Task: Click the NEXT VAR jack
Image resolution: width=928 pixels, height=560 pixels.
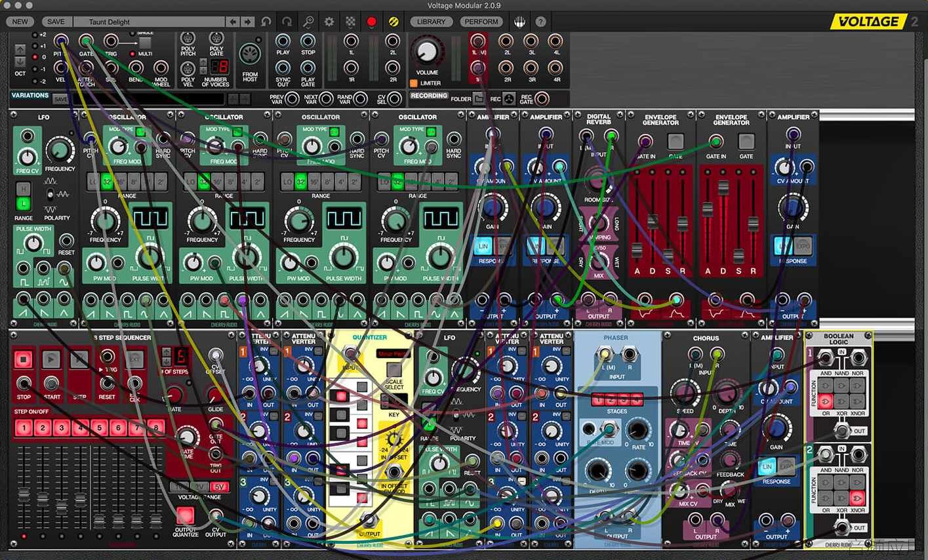Action: 327,99
